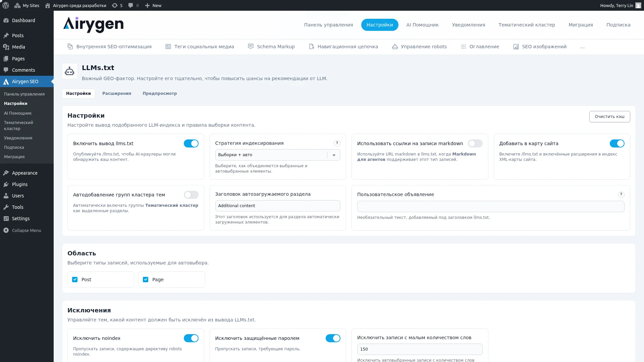Open Теги социальных медиа section
Viewport: 644px width, 362px height.
point(200,47)
